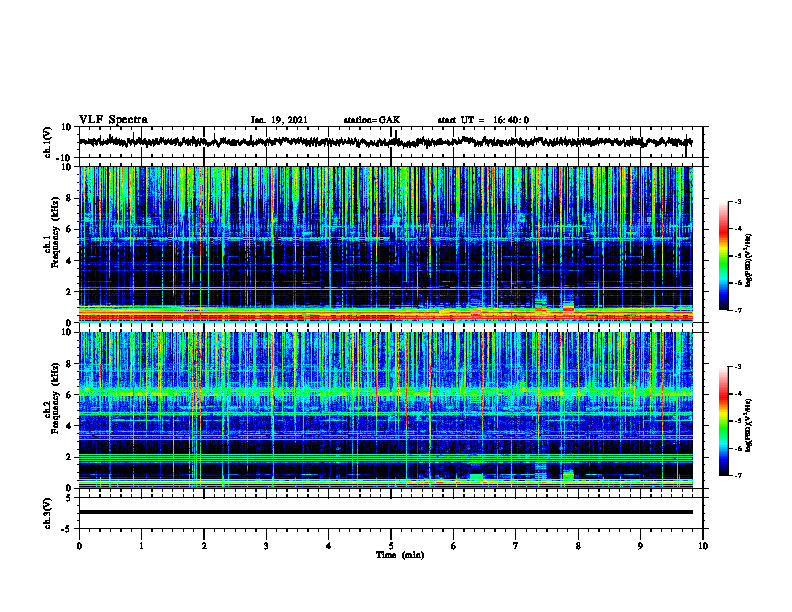
Task: Click the upper color bar's log(PSD) units label
Action: tap(749, 261)
